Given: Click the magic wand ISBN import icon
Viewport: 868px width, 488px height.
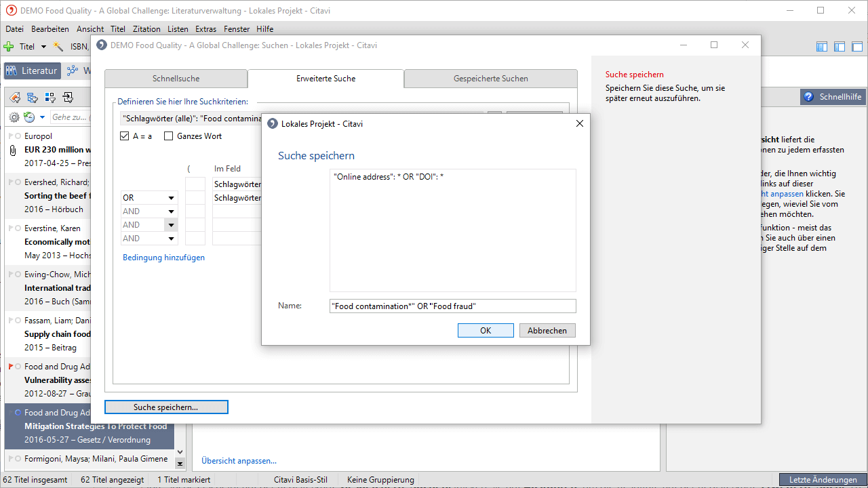Looking at the screenshot, I should [59, 47].
